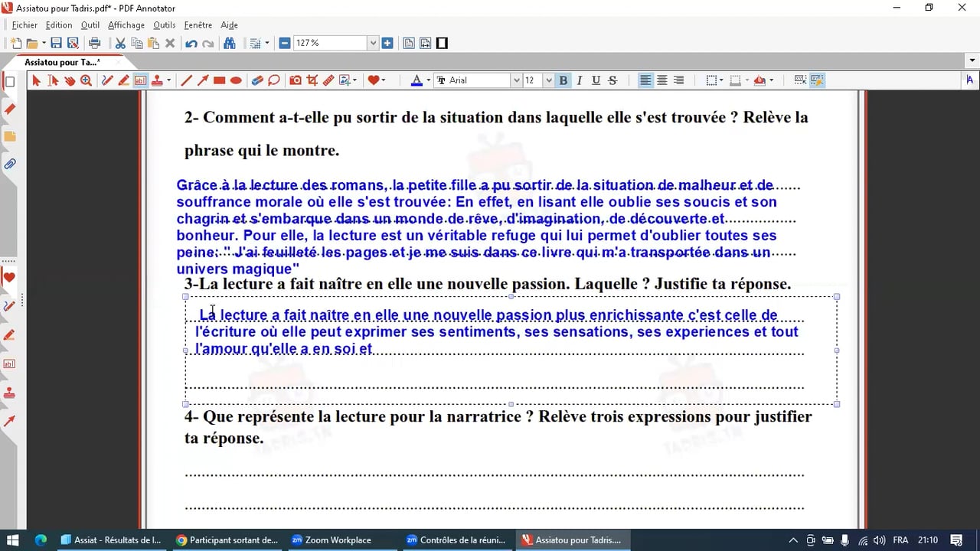
Task: Click FRA language indicator in tray
Action: 900,540
